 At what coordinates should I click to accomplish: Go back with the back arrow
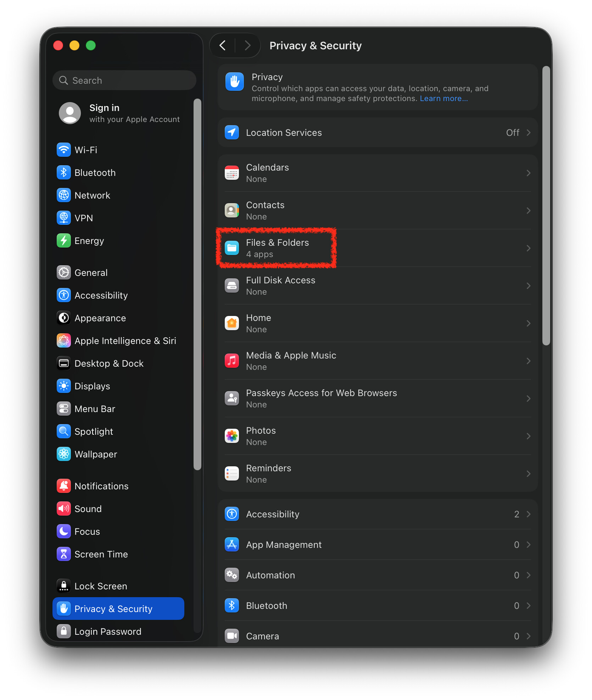(x=223, y=45)
